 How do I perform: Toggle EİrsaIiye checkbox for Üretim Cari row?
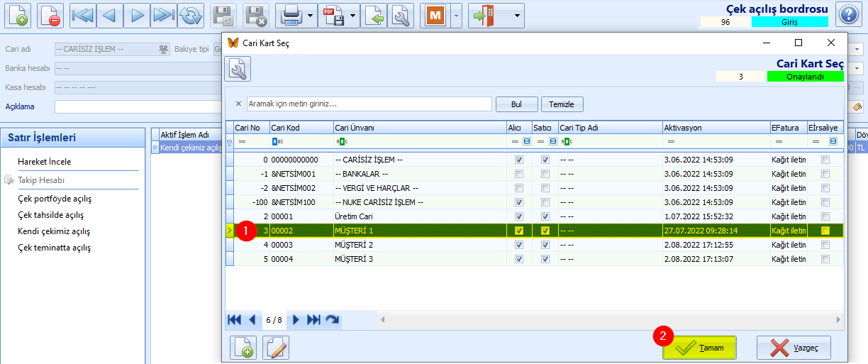(x=825, y=216)
